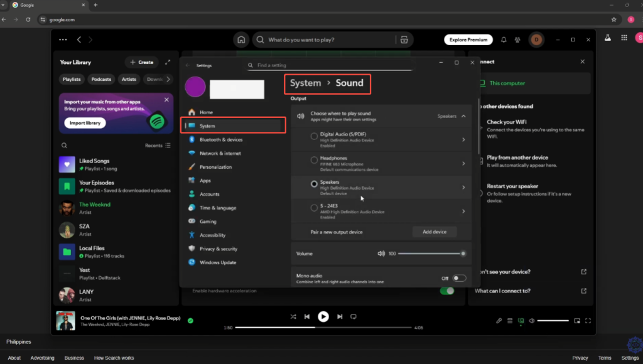Mute the Settings volume speaker icon
Viewport: 643px width, 364px height.
(x=381, y=254)
